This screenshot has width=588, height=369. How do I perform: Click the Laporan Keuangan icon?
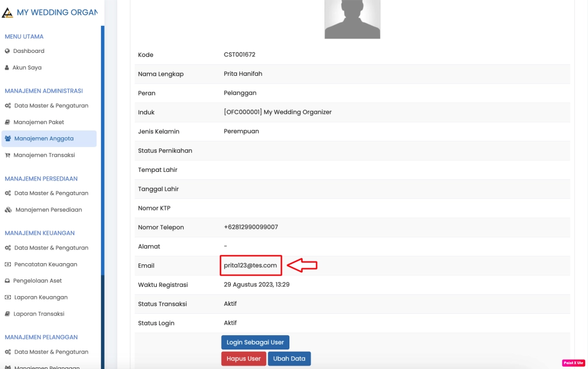point(9,297)
